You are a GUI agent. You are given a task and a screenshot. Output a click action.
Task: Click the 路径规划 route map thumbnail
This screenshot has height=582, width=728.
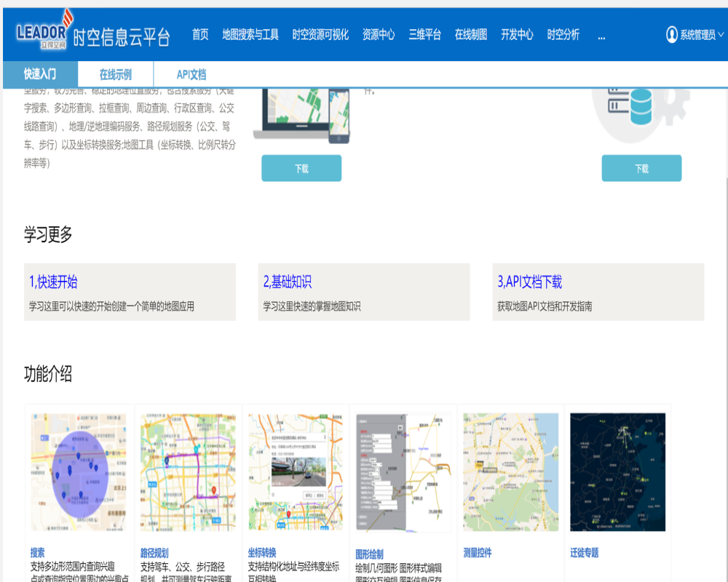click(x=188, y=472)
